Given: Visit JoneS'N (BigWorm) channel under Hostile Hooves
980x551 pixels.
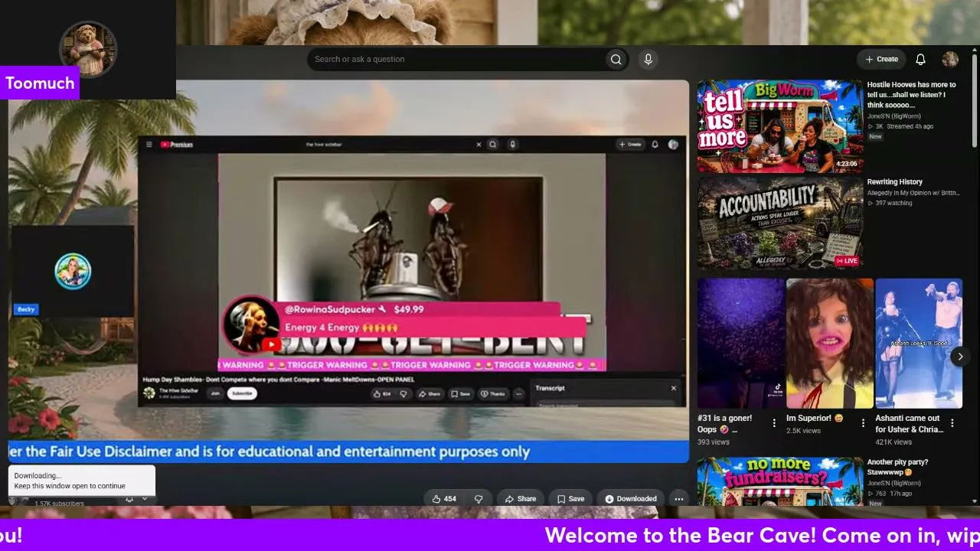Looking at the screenshot, I should pos(894,116).
